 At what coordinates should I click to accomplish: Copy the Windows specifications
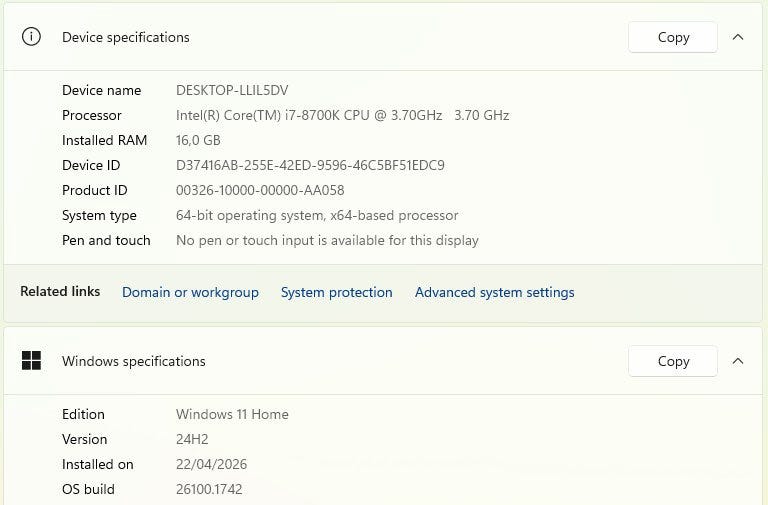pos(673,361)
